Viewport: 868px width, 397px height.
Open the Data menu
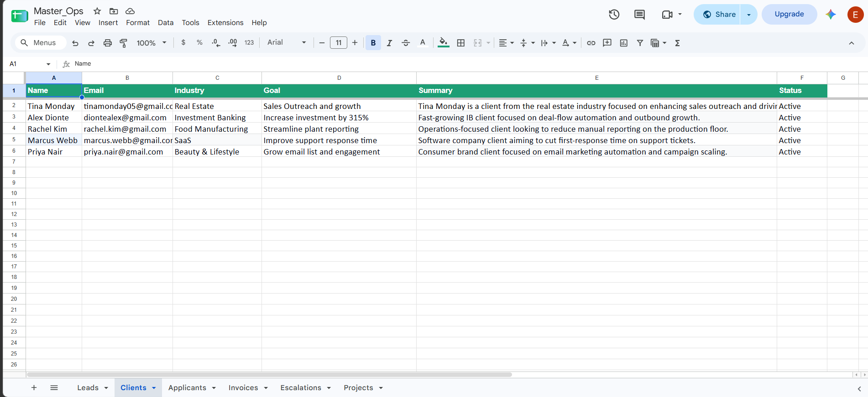pyautogui.click(x=166, y=23)
